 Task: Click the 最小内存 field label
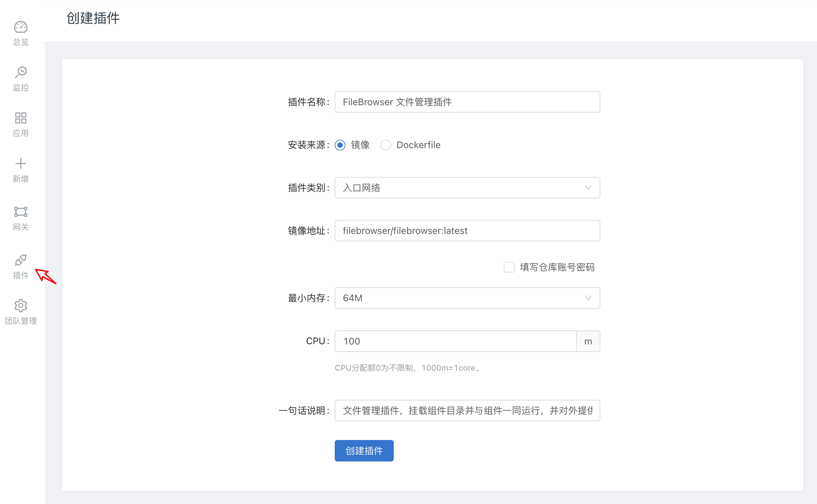pos(309,298)
